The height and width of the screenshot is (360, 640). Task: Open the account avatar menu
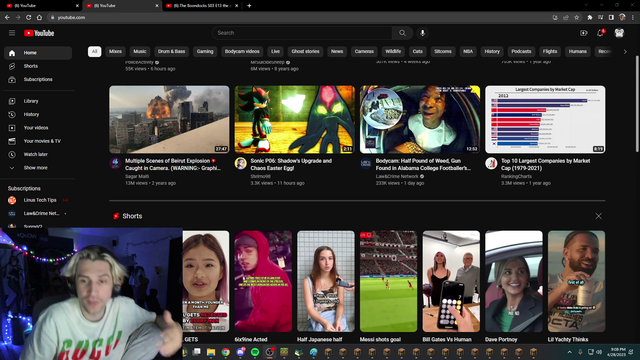619,33
